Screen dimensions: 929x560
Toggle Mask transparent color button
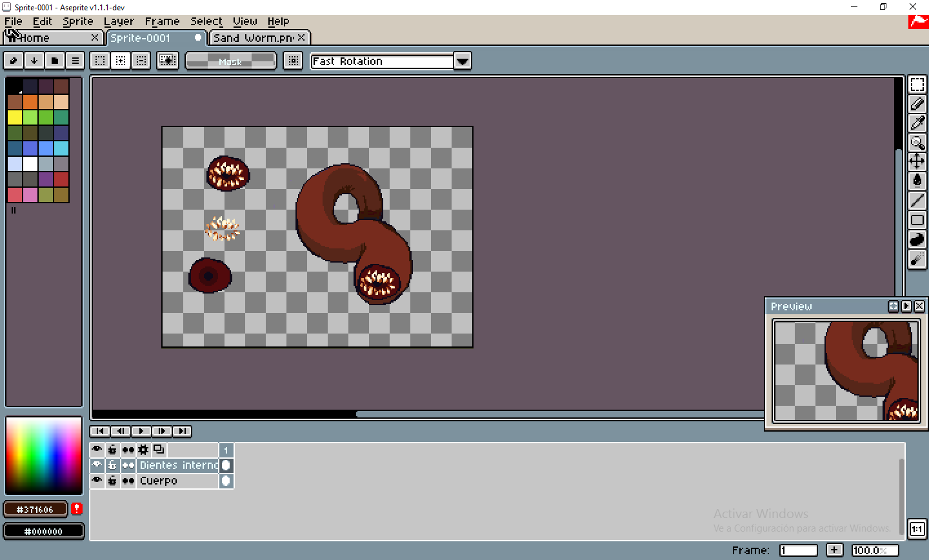click(x=230, y=61)
